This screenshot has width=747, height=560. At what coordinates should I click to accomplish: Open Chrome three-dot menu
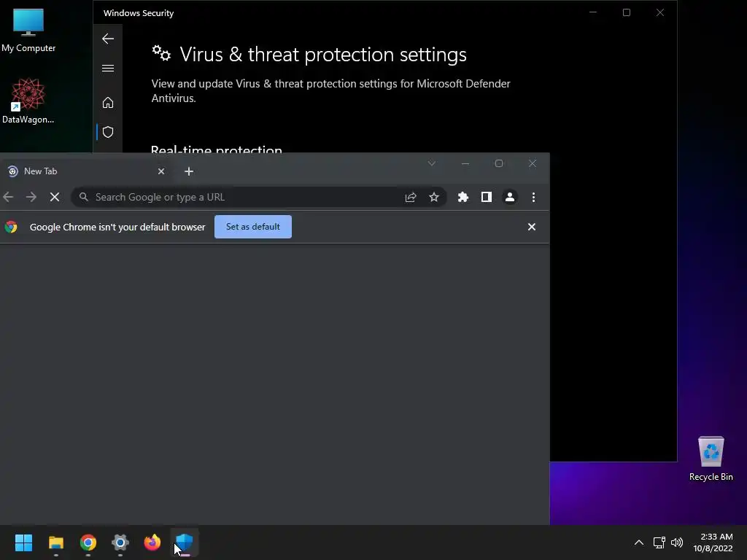533,197
